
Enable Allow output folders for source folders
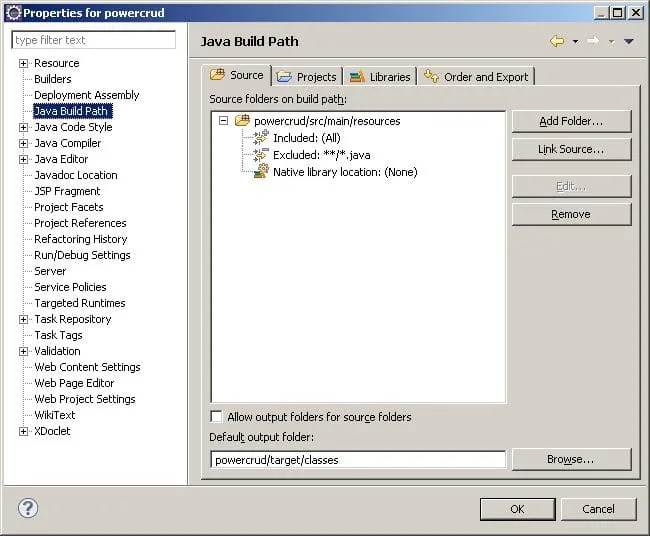click(216, 416)
